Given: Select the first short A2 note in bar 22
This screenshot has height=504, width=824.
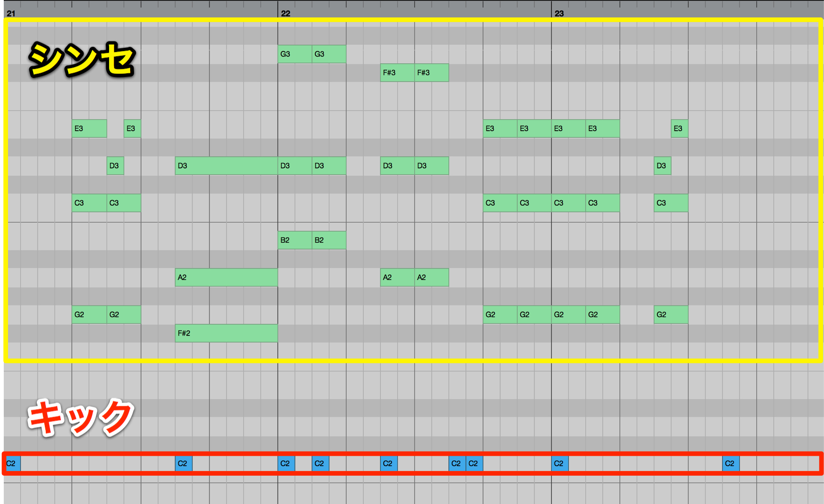Looking at the screenshot, I should (397, 277).
